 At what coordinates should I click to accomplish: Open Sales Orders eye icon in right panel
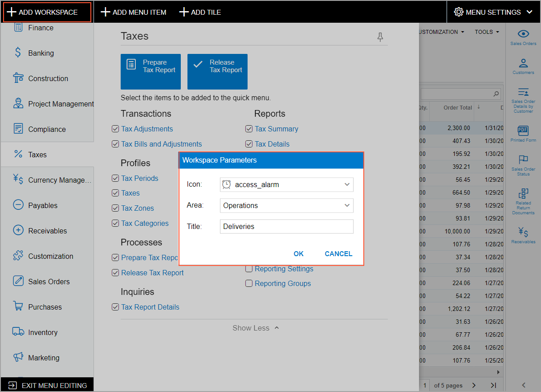(523, 34)
